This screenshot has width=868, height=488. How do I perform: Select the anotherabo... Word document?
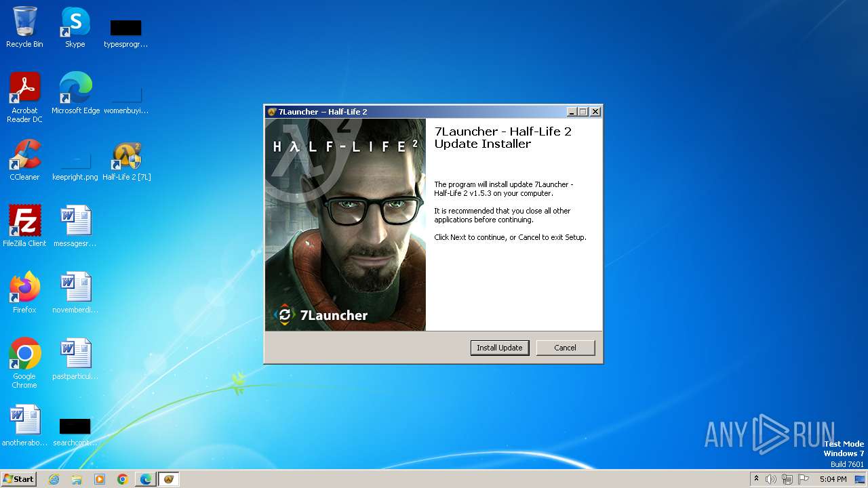pos(24,426)
